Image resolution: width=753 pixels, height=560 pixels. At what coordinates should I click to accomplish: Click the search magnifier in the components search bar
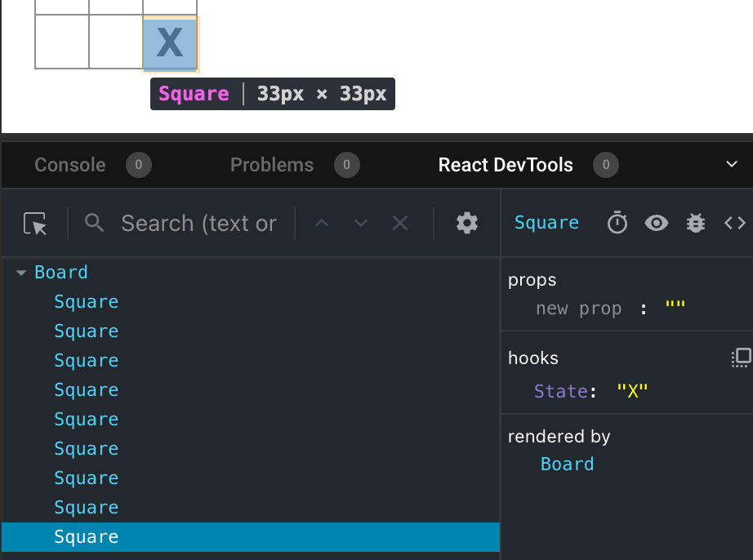(94, 222)
